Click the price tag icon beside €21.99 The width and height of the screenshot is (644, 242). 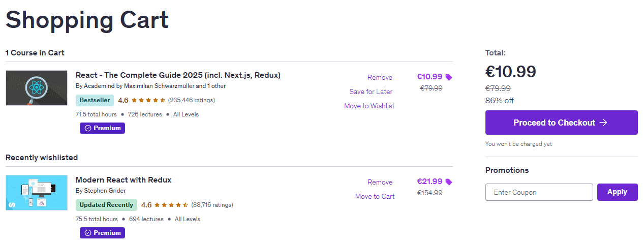pyautogui.click(x=449, y=182)
